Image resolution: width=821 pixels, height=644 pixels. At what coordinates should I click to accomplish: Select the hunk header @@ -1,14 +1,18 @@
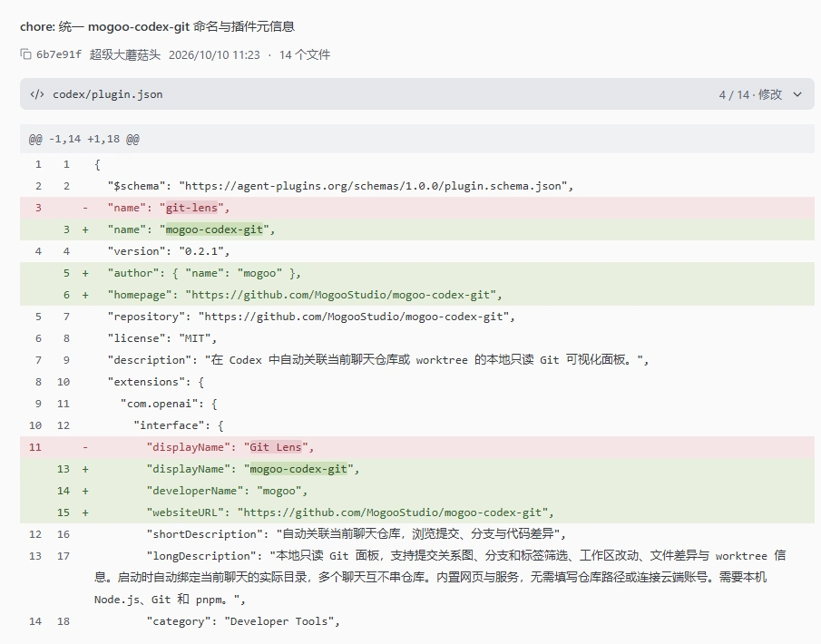417,139
